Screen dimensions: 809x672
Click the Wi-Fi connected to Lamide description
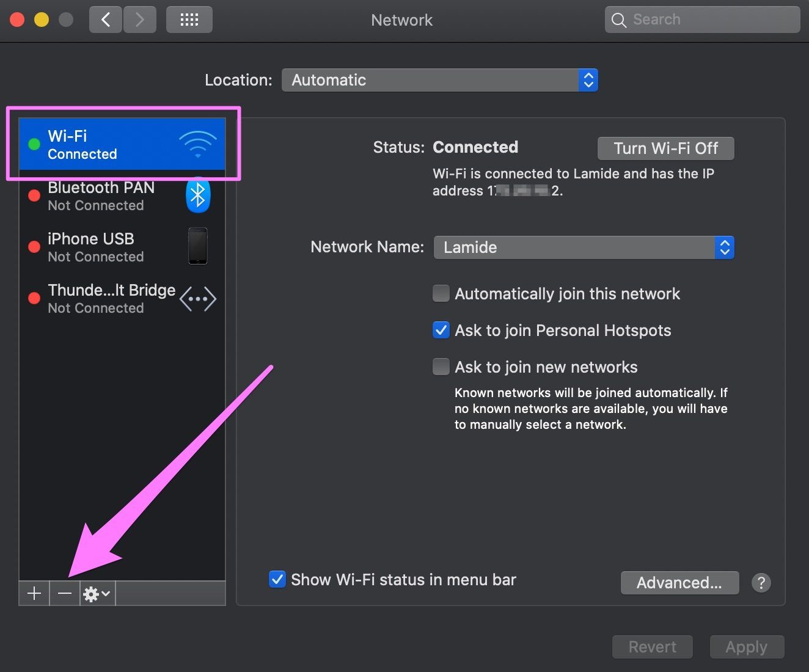(x=573, y=182)
